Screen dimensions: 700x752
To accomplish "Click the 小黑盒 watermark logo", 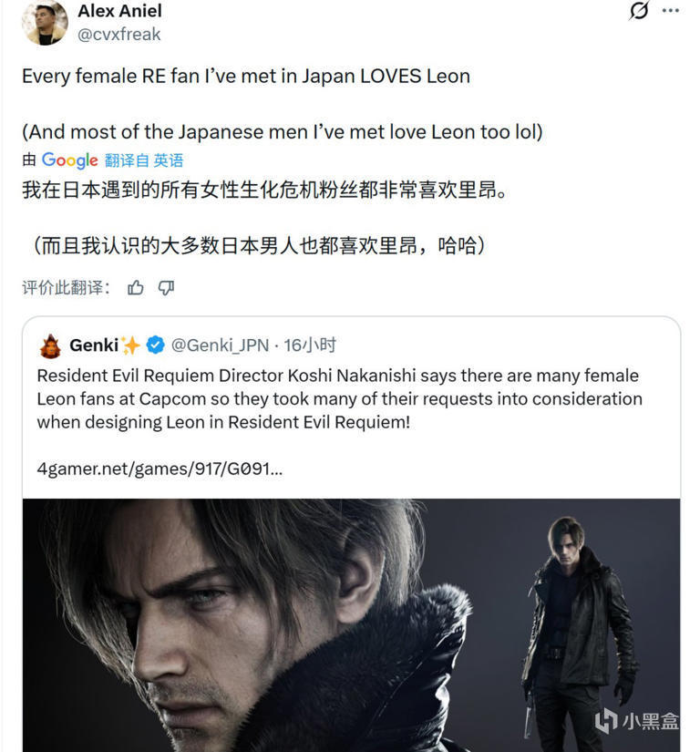I will point(637,721).
